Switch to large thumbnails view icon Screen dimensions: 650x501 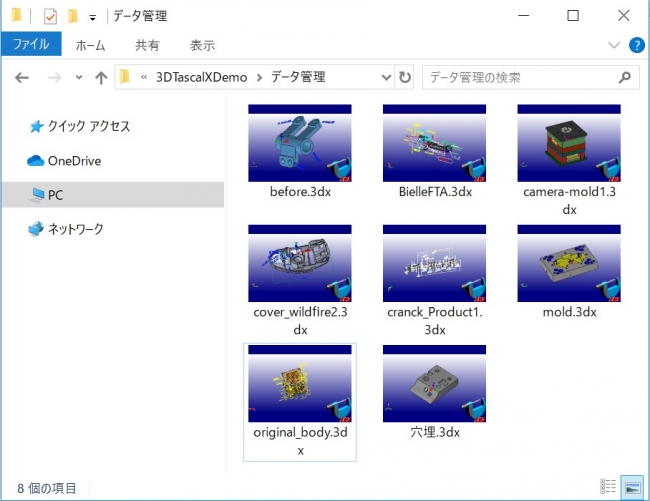point(632,487)
